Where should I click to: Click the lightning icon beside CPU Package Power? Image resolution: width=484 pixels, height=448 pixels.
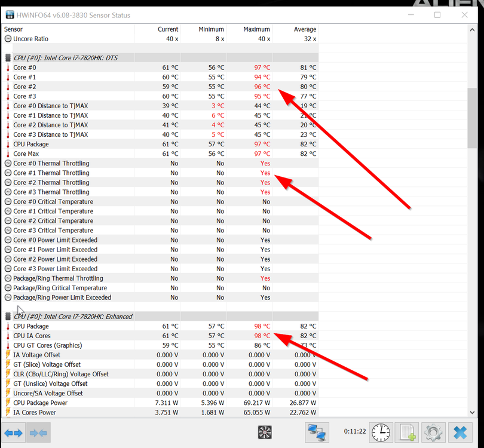pyautogui.click(x=8, y=403)
